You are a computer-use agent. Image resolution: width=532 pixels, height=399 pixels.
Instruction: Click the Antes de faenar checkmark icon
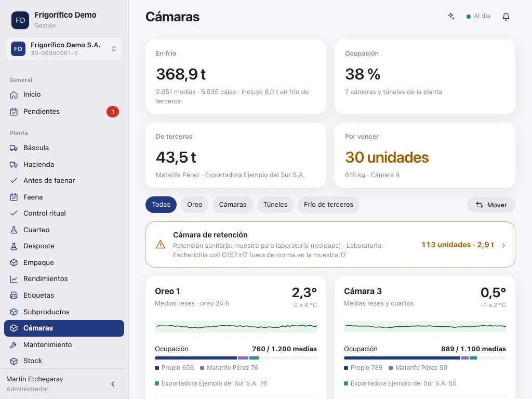coord(14,180)
